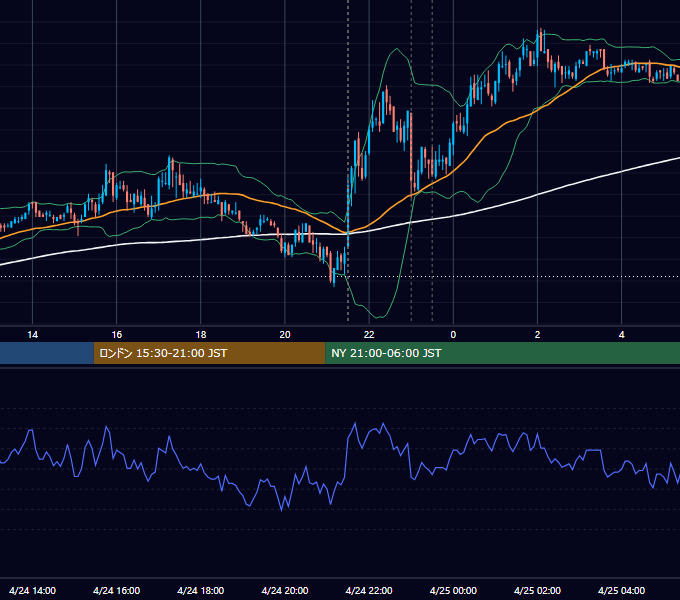Screen dimensions: 680x600
Task: Click the 4/24 18:00 time label
Action: [200, 590]
